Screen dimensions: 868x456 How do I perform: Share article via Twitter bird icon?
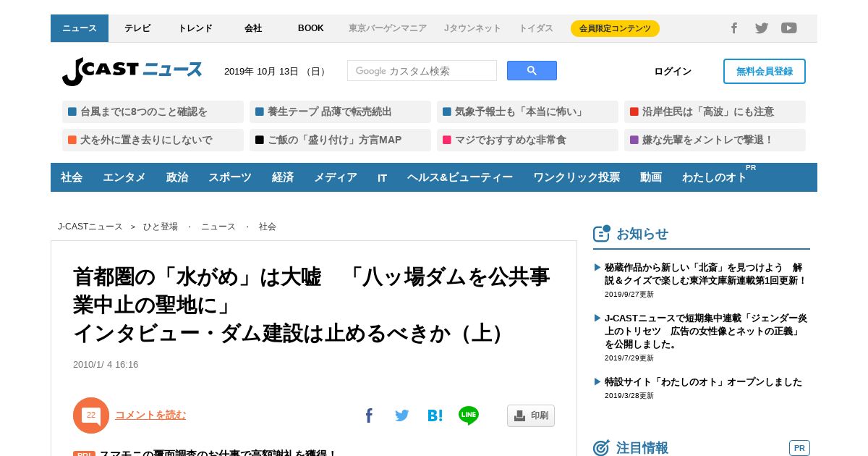point(402,415)
